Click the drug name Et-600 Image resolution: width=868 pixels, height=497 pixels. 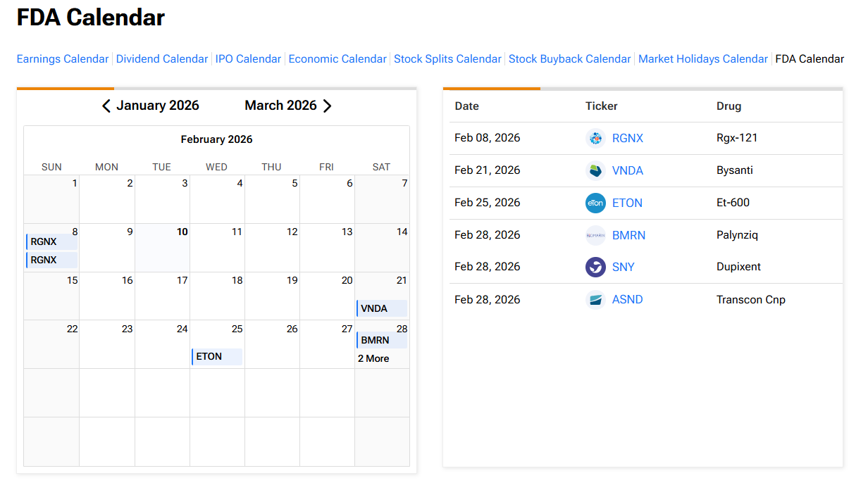[733, 203]
